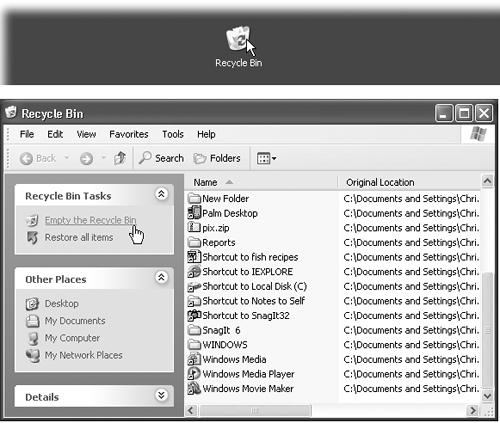
Task: Open the Back history dropdown arrow
Action: pyautogui.click(x=67, y=157)
